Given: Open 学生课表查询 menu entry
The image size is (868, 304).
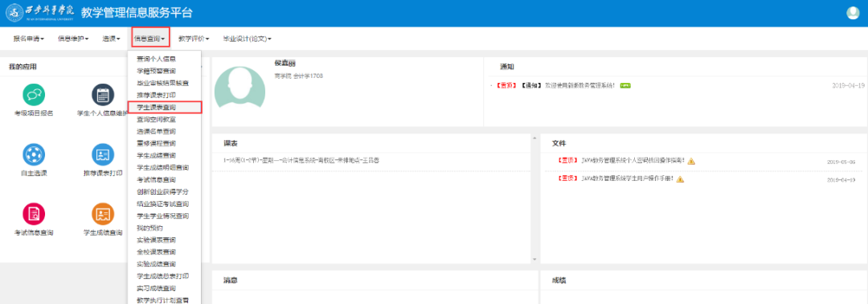Looking at the screenshot, I should coord(164,107).
